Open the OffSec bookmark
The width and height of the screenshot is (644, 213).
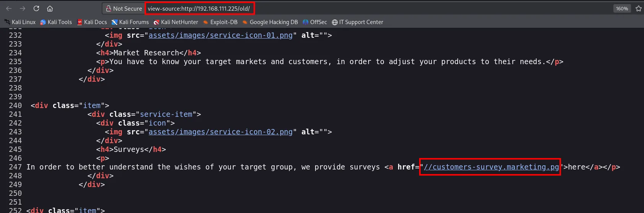[x=315, y=22]
